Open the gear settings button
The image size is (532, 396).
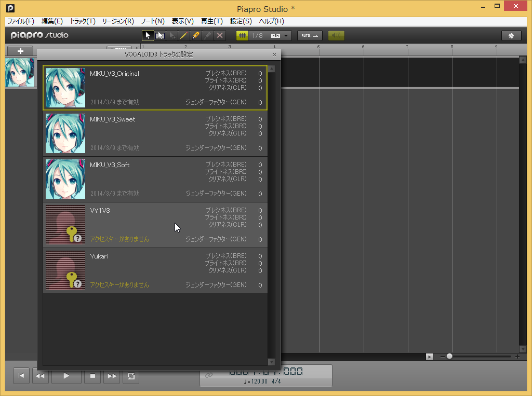511,35
